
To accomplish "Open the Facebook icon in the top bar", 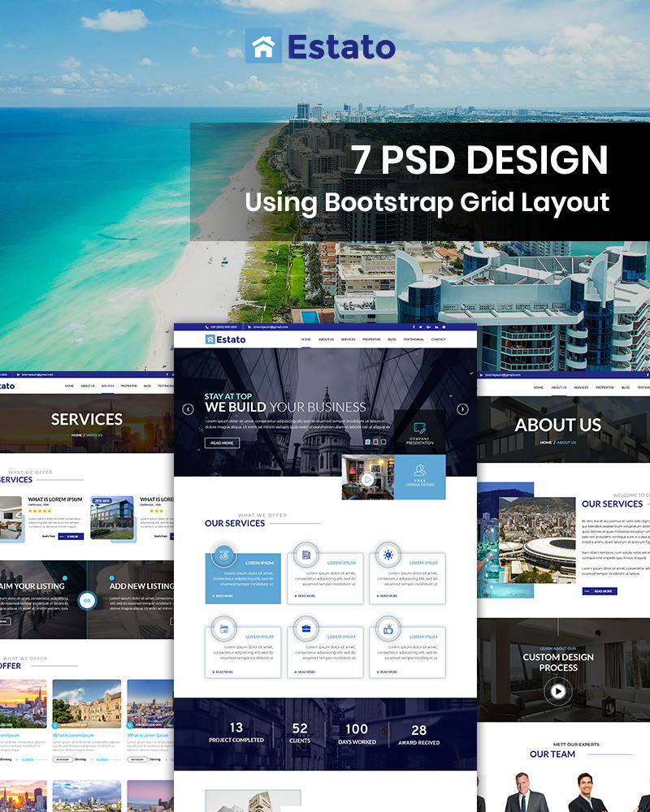I will (x=414, y=326).
